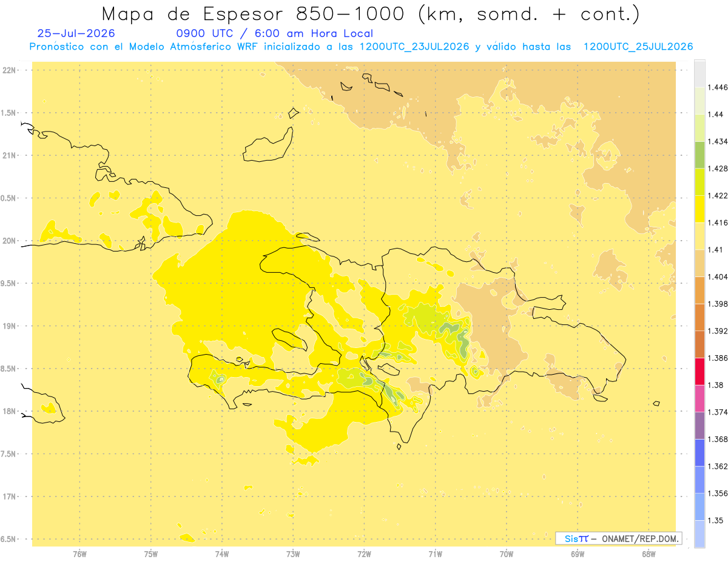Pick the pink 1.374–1.38 legend swatch
The width and height of the screenshot is (728, 562).
click(x=699, y=398)
